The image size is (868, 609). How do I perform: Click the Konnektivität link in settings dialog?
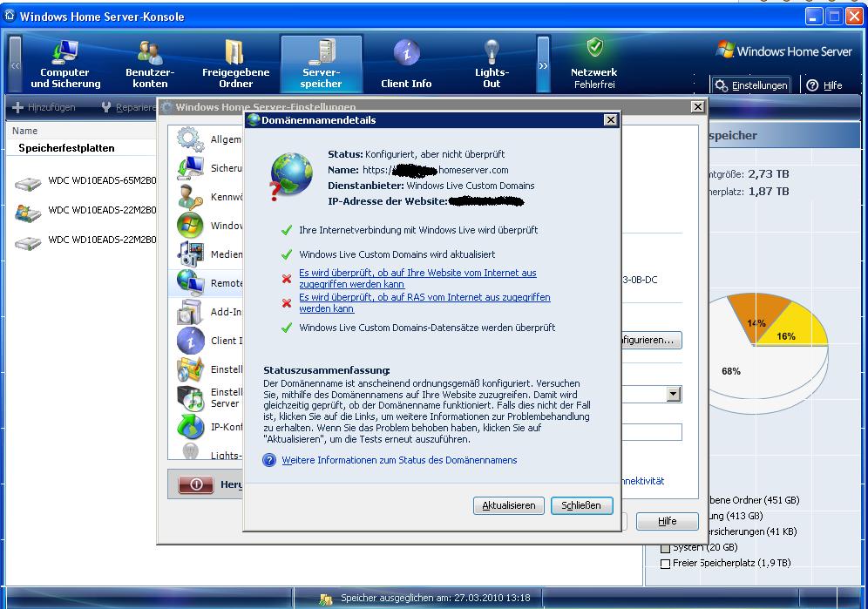click(642, 481)
